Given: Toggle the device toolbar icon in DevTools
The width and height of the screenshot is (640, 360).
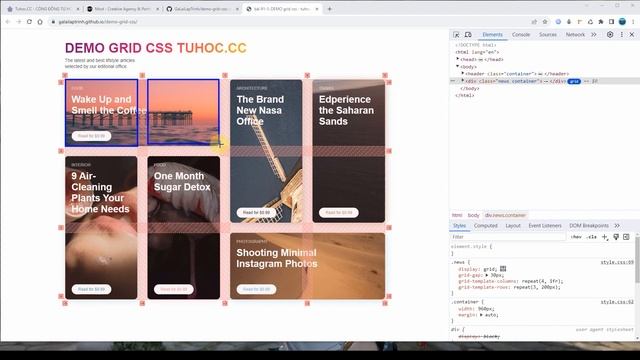Looking at the screenshot, I should [468, 35].
